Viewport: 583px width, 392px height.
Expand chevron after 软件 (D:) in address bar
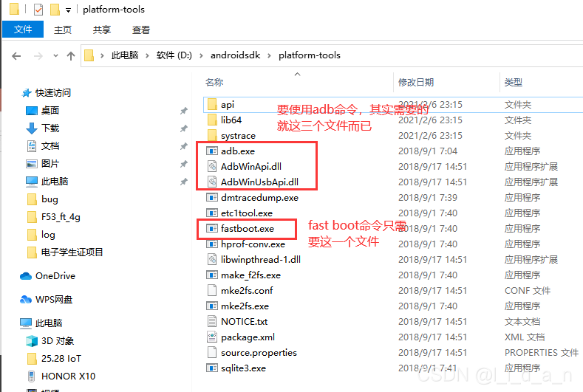201,55
